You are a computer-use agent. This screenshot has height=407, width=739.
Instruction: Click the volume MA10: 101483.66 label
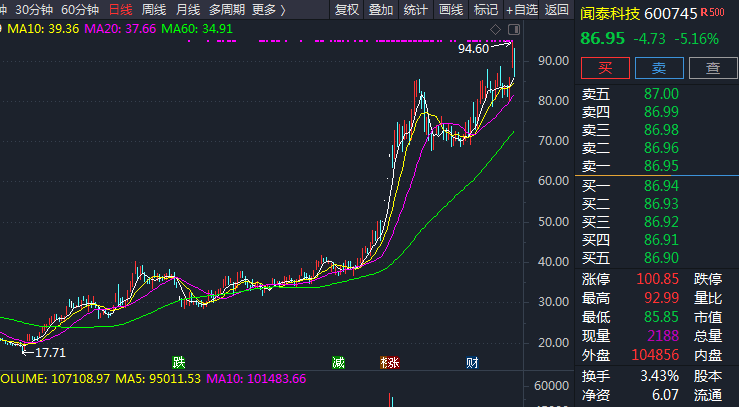[x=256, y=378]
